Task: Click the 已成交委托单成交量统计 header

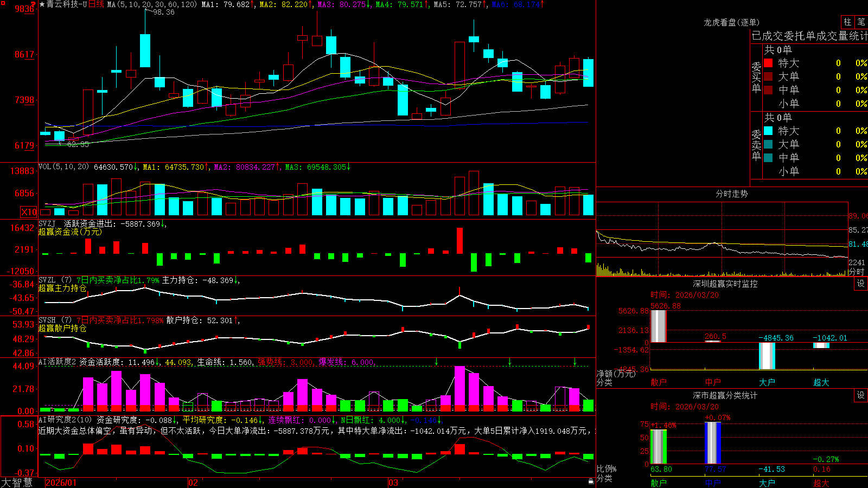Action: tap(809, 36)
